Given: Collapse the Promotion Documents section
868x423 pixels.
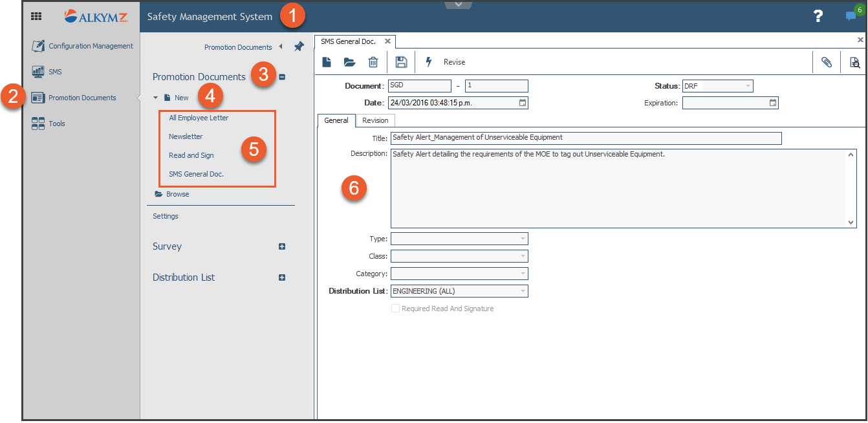Looking at the screenshot, I should 282,77.
